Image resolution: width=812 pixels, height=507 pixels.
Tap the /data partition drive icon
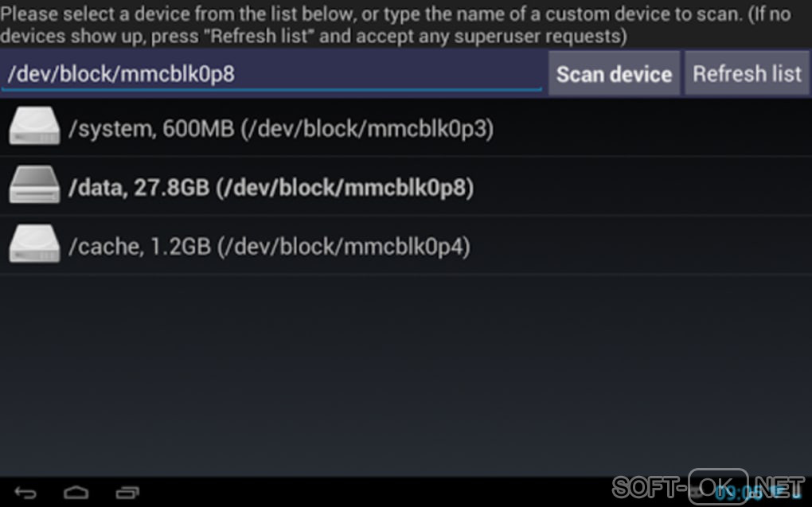[34, 187]
